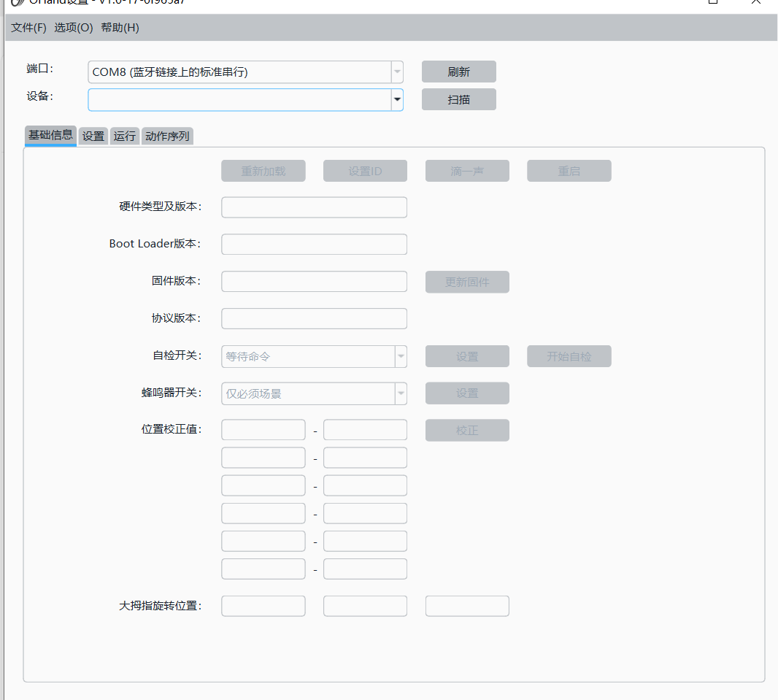778x700 pixels.
Task: Click the 刷新 button
Action: (458, 72)
